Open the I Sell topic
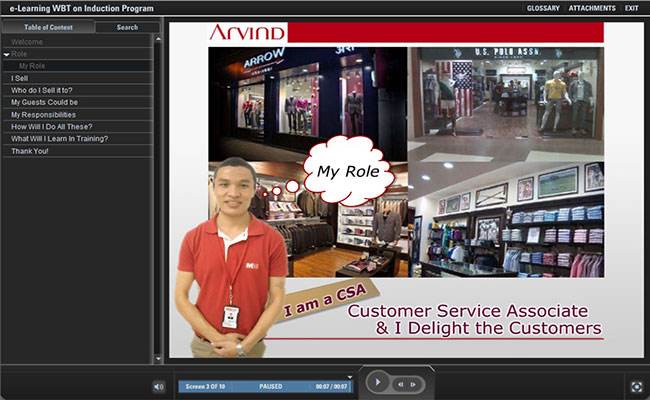 pyautogui.click(x=78, y=78)
